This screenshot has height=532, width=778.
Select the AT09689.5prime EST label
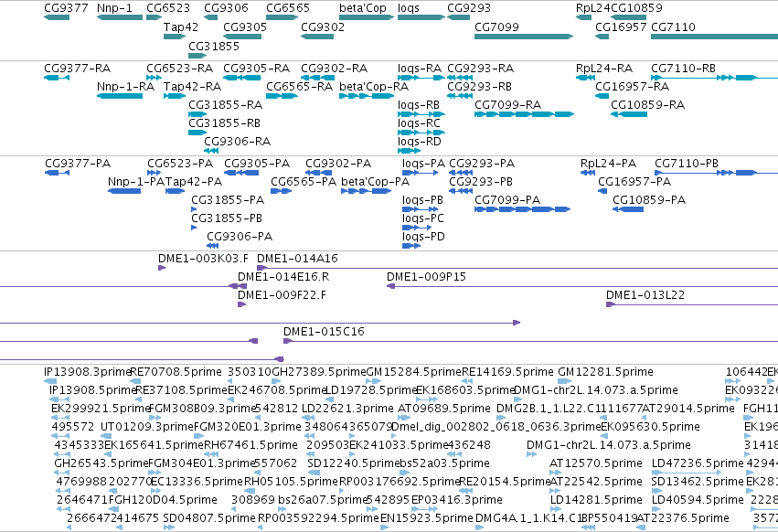(x=444, y=409)
